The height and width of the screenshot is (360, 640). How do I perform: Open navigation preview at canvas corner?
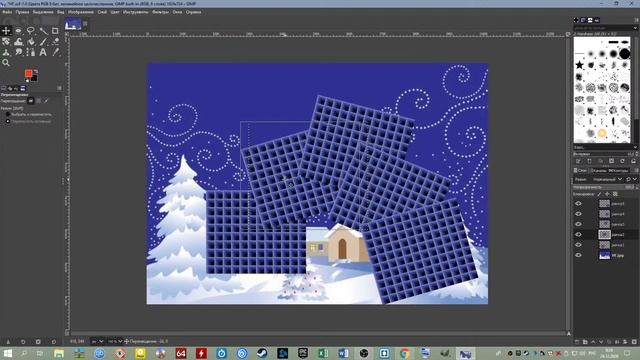click(x=569, y=333)
